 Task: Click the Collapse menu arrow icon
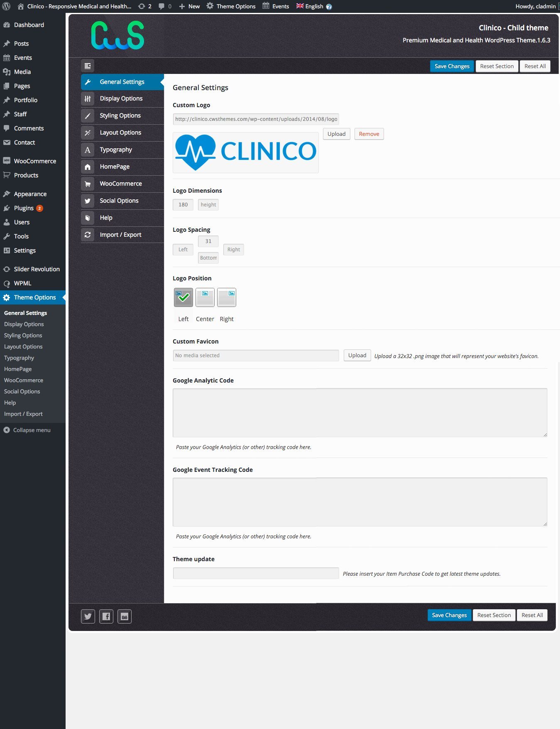pos(7,430)
